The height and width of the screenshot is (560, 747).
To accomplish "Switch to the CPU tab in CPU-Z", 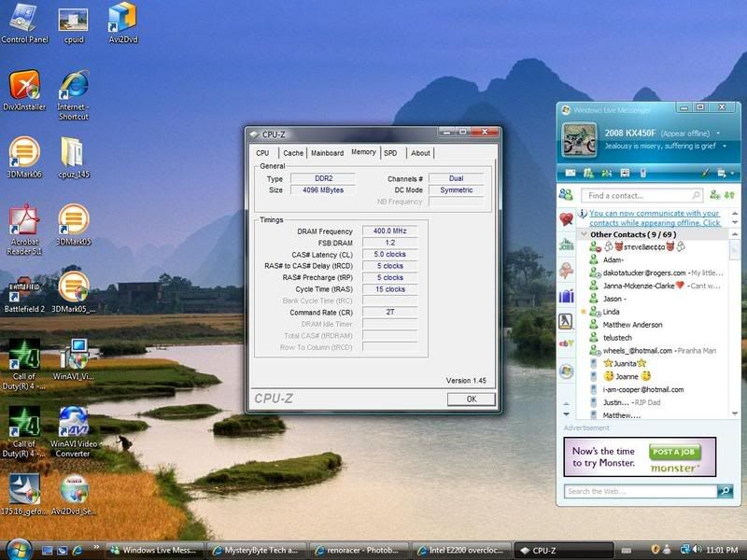I will 262,153.
